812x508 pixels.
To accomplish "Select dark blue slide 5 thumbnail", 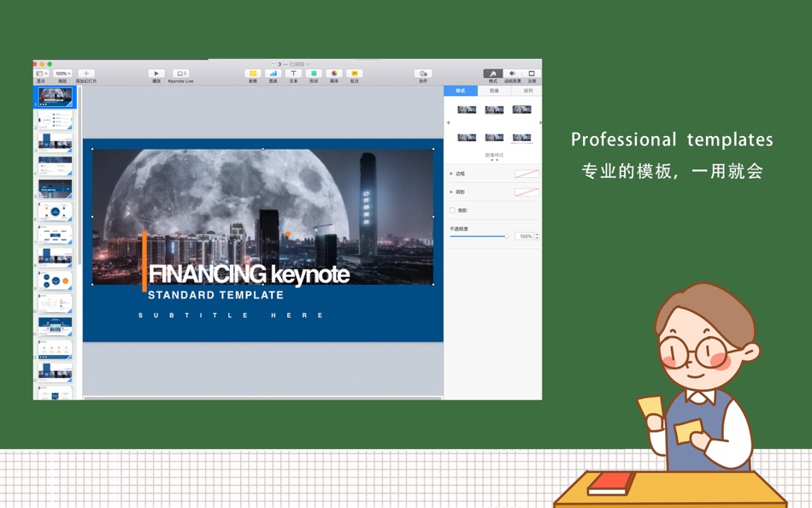I will click(x=55, y=189).
